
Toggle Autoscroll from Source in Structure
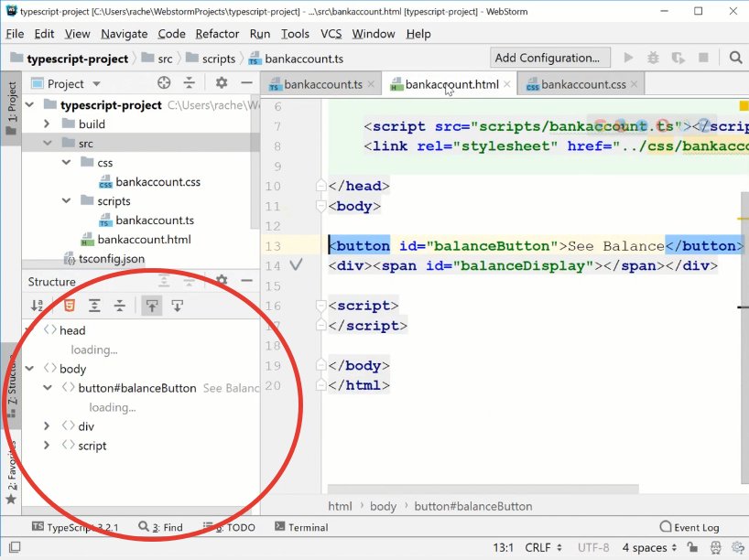[x=178, y=306]
